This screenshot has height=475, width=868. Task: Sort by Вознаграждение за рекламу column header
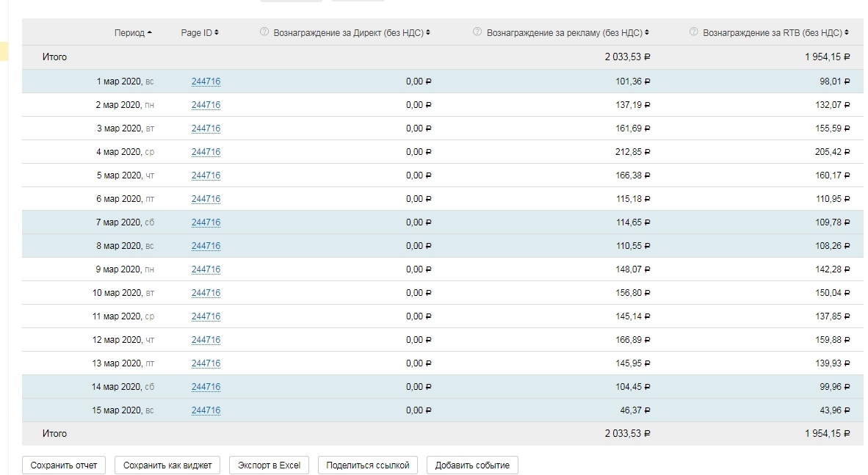[564, 32]
